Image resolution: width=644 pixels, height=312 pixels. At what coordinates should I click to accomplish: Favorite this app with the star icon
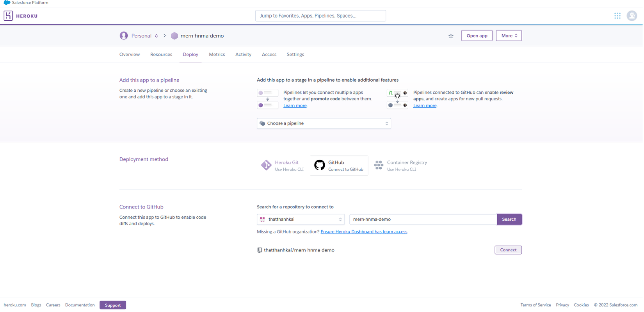coord(451,36)
